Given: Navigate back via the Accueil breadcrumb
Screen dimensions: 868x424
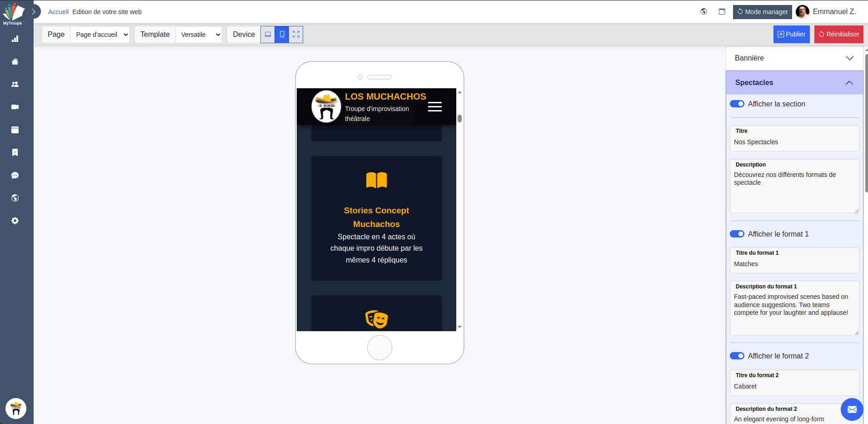Looking at the screenshot, I should [x=58, y=12].
